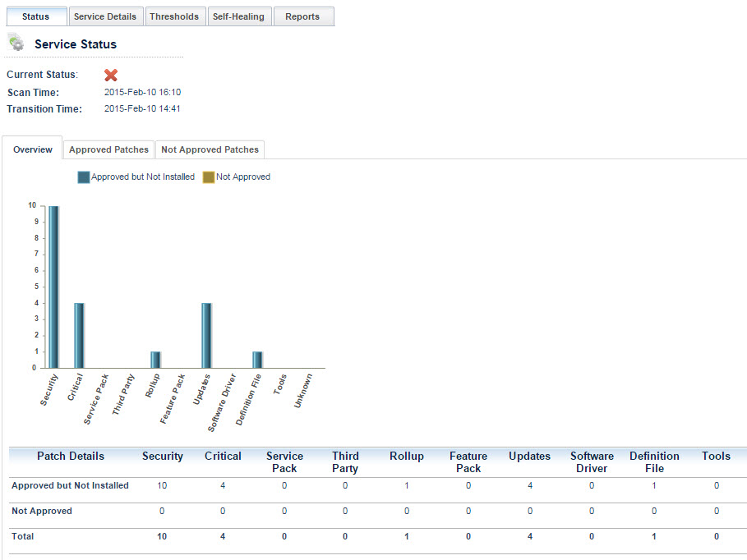This screenshot has height=560, width=747.
Task: Click the Approved but Not Installed legend swatch
Action: pyautogui.click(x=83, y=177)
